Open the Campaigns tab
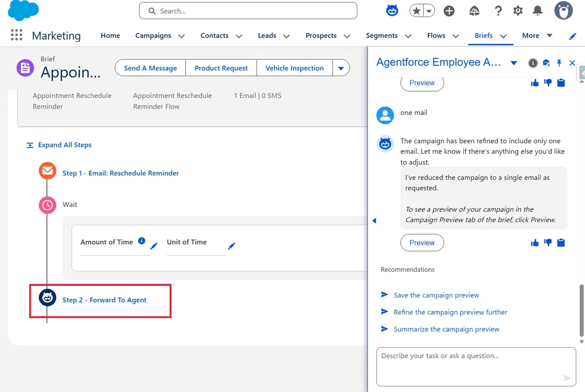Screen dimensions: 585x392 click(x=153, y=36)
